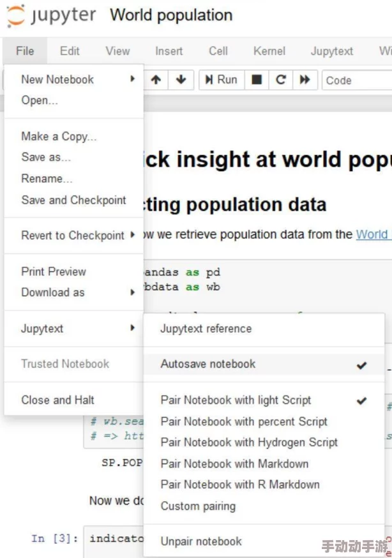Choose Custom pairing
This screenshot has height=558, width=392.
pos(264,506)
